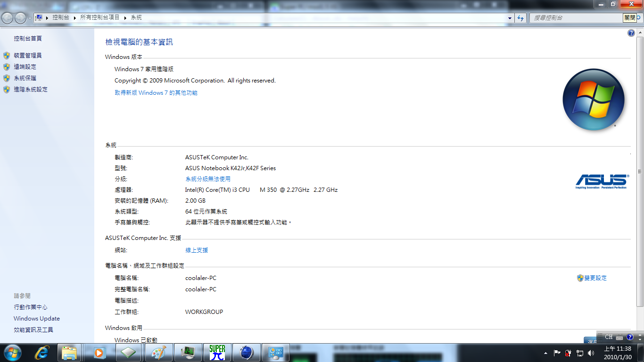The width and height of the screenshot is (644, 362).
Task: Click 取得新版 Windows 7 的其他功能 link
Action: [156, 93]
